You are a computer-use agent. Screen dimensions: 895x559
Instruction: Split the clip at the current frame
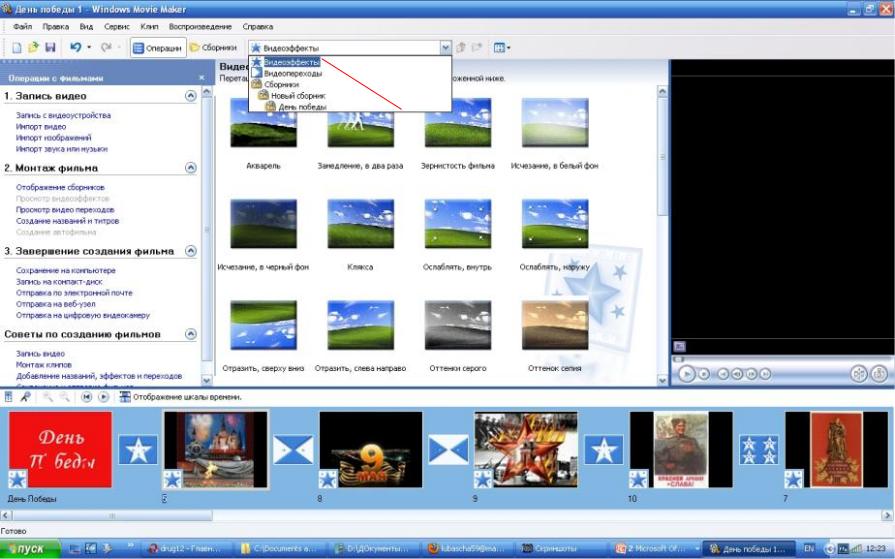point(859,374)
